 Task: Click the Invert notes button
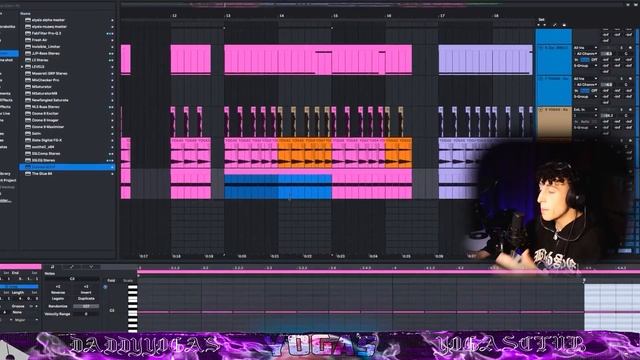[x=86, y=293]
